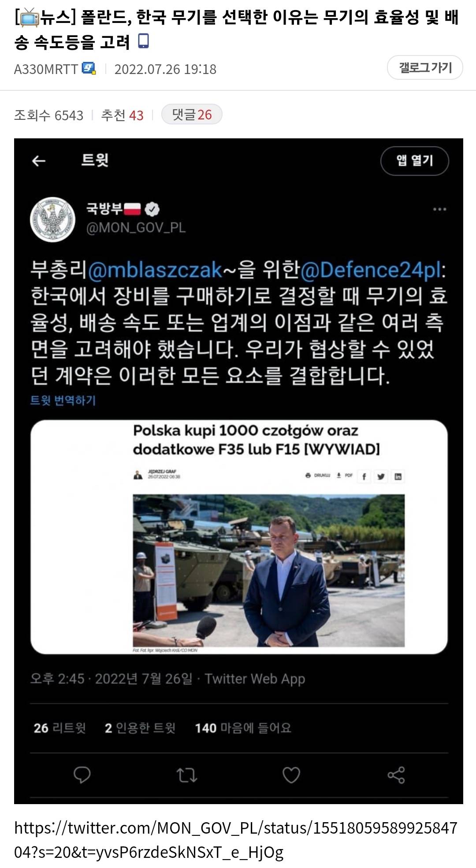Viewport: 476px width, 868px height.
Task: Open the three-dot more options menu
Action: (439, 209)
